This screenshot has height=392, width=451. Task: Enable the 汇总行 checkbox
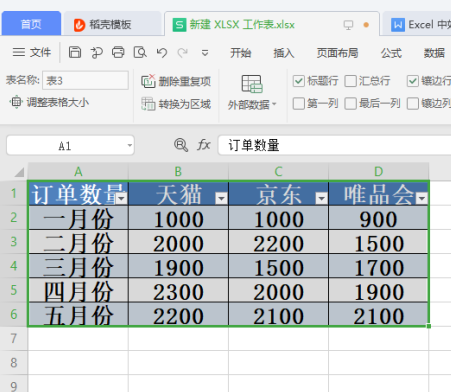(x=350, y=81)
